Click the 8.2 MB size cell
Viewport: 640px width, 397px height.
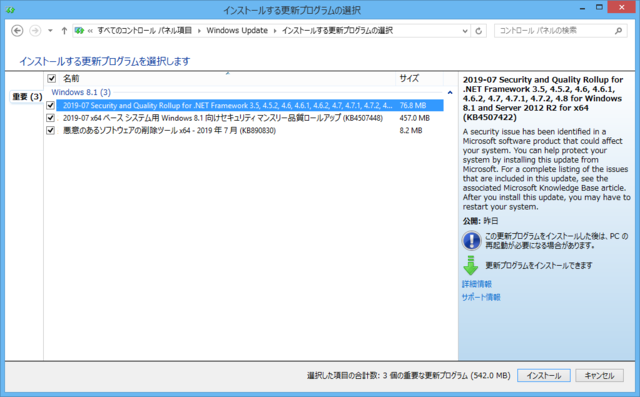(x=411, y=131)
